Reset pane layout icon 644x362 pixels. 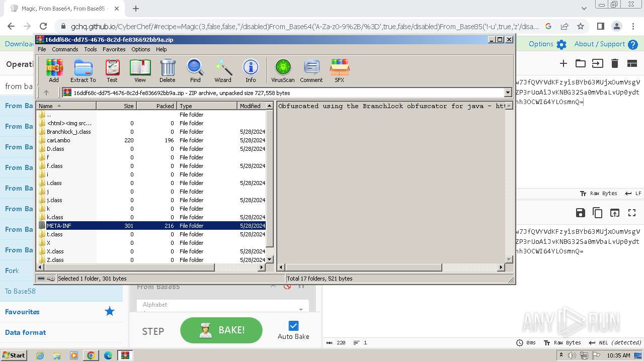pyautogui.click(x=632, y=63)
